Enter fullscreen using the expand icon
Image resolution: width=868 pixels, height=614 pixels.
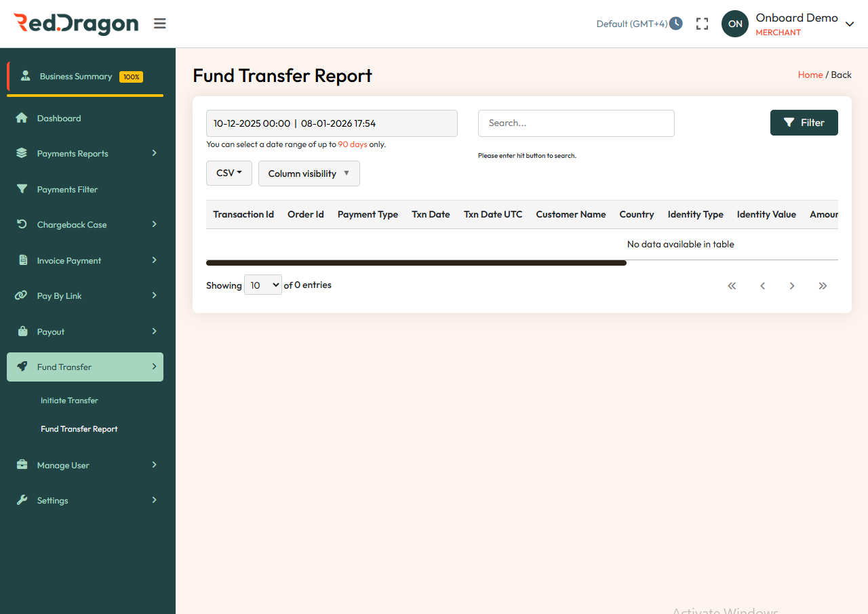702,23
